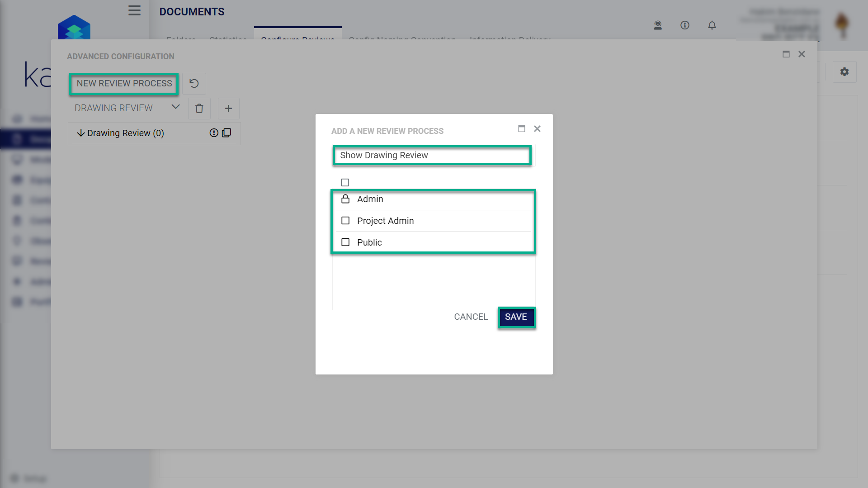Click the warning icon beside Drawing Review (0)
This screenshot has width=868, height=488.
coord(213,133)
